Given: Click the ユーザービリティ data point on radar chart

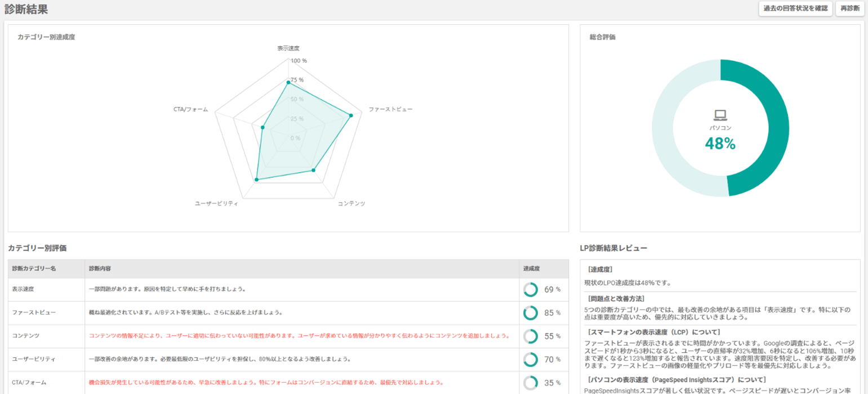Looking at the screenshot, I should pyautogui.click(x=257, y=180).
